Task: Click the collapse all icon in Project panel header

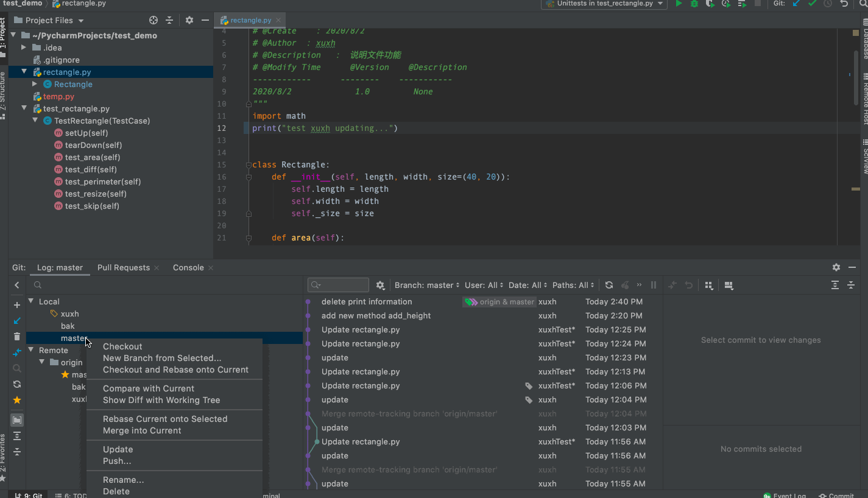Action: (x=169, y=20)
